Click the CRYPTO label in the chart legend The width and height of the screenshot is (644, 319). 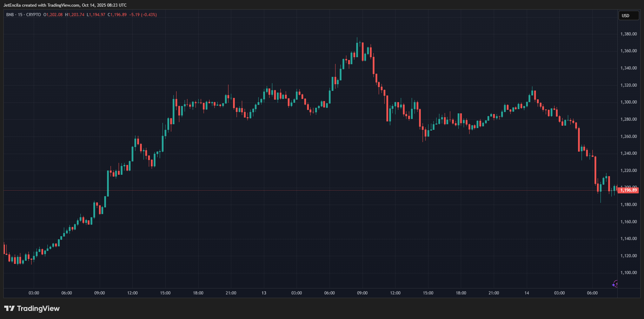click(33, 15)
